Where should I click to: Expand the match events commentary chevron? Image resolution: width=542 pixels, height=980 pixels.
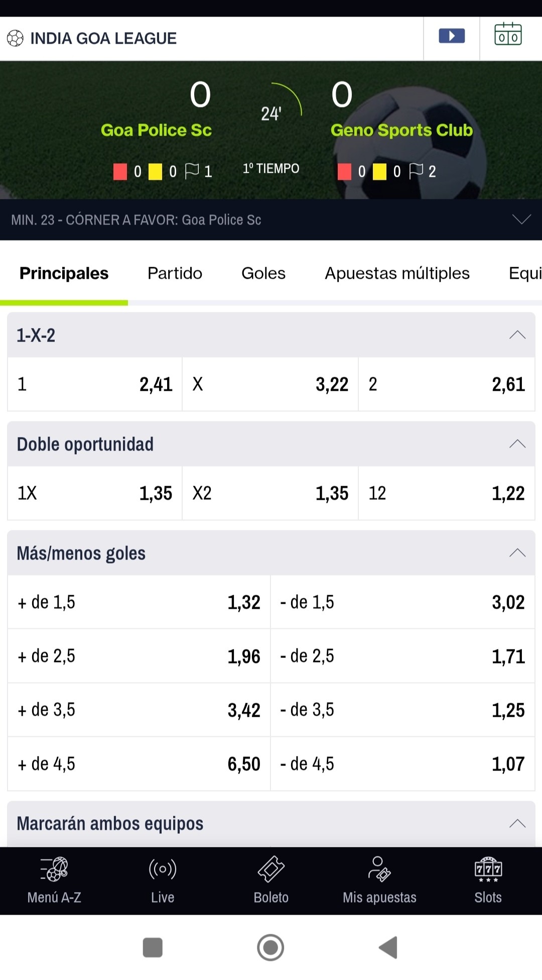point(521,220)
